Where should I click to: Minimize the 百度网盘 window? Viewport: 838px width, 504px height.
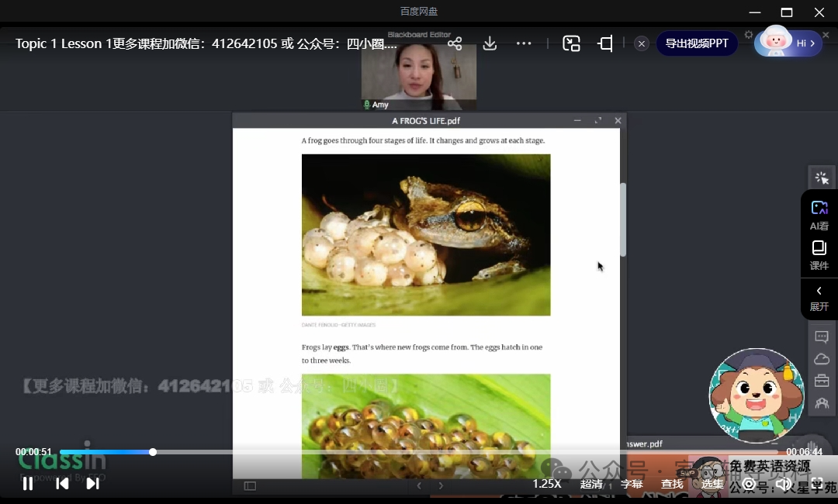(755, 12)
